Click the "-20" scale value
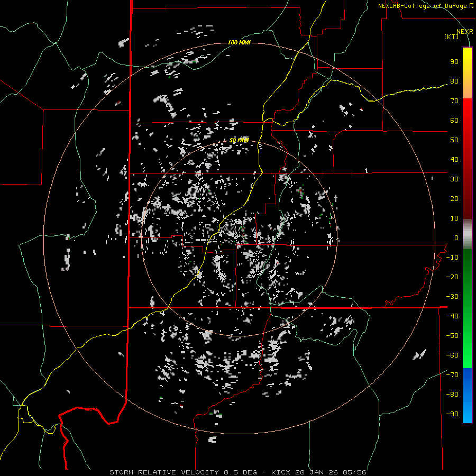 (452, 277)
